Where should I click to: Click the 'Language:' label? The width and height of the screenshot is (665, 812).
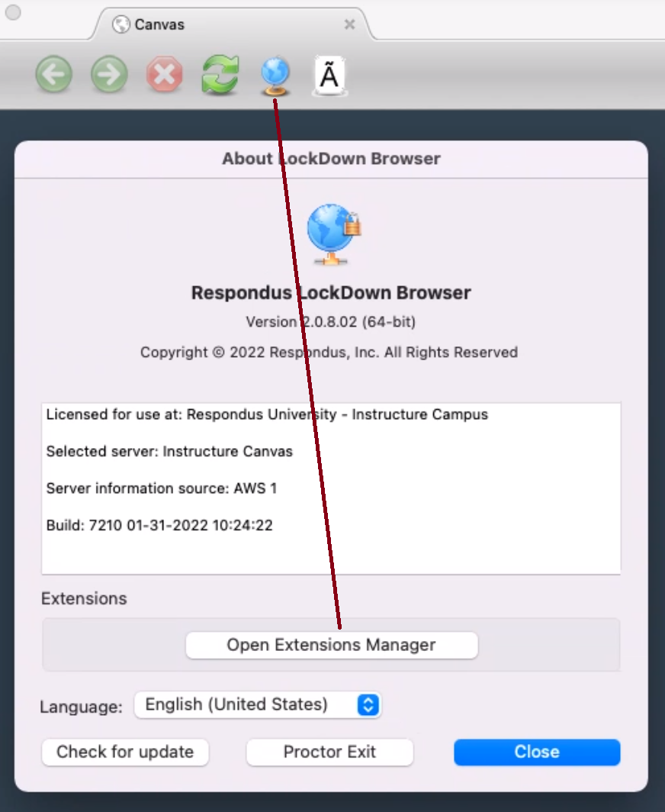(x=82, y=707)
